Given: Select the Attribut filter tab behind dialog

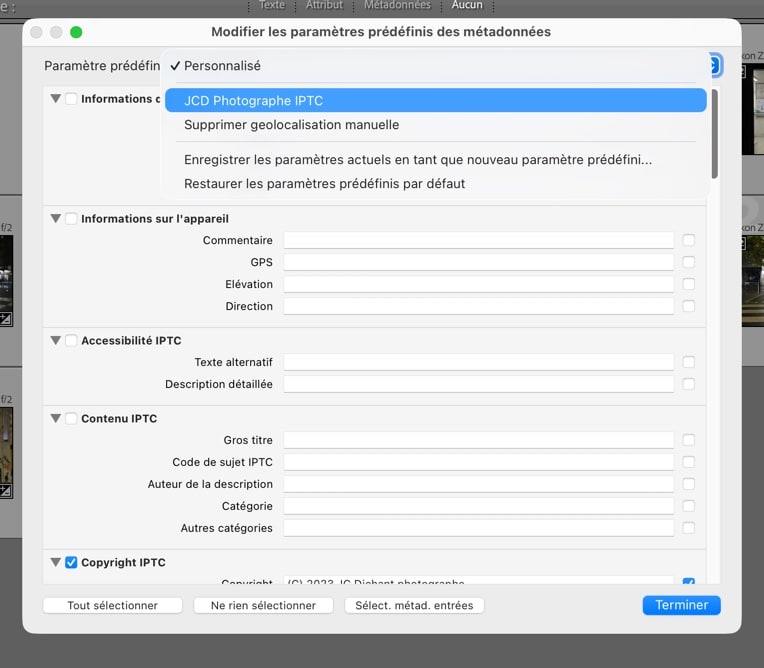Looking at the screenshot, I should 325,5.
